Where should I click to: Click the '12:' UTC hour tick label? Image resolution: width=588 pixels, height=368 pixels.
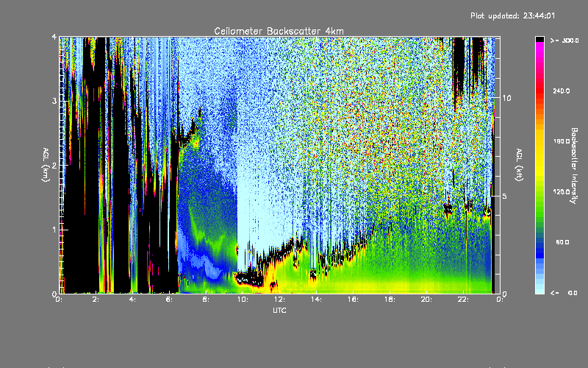click(x=280, y=300)
